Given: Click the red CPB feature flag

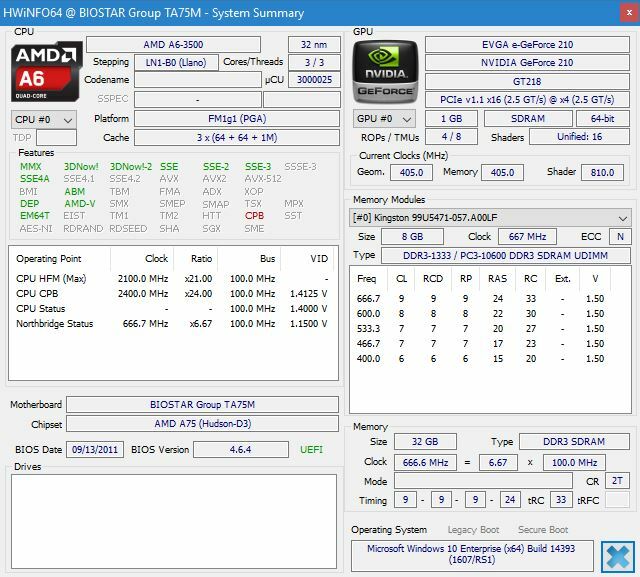Looking at the screenshot, I should (x=254, y=215).
